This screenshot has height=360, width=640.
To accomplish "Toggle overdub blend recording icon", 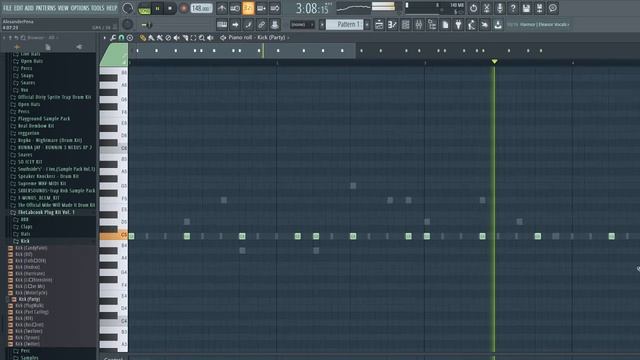I will click(x=261, y=8).
